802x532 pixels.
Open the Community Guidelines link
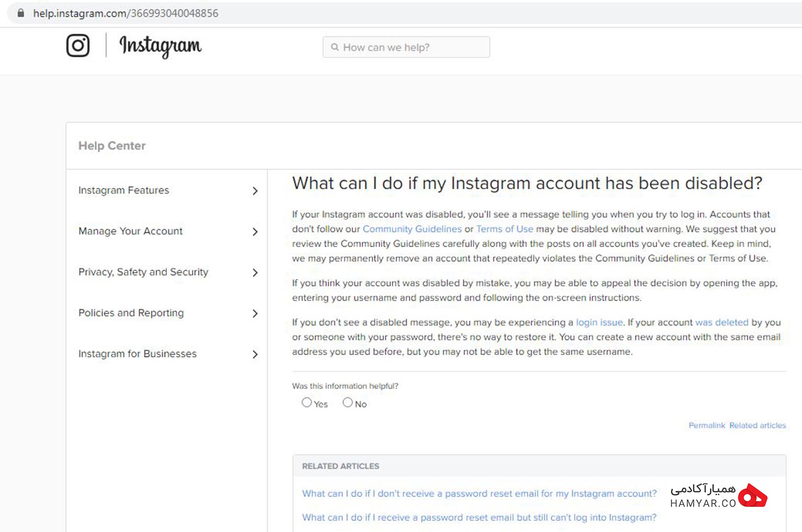[x=412, y=229]
